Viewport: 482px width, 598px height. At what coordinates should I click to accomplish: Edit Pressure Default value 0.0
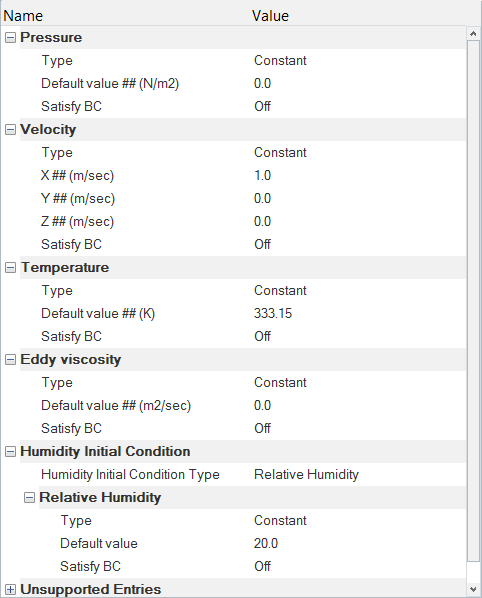[x=262, y=84]
